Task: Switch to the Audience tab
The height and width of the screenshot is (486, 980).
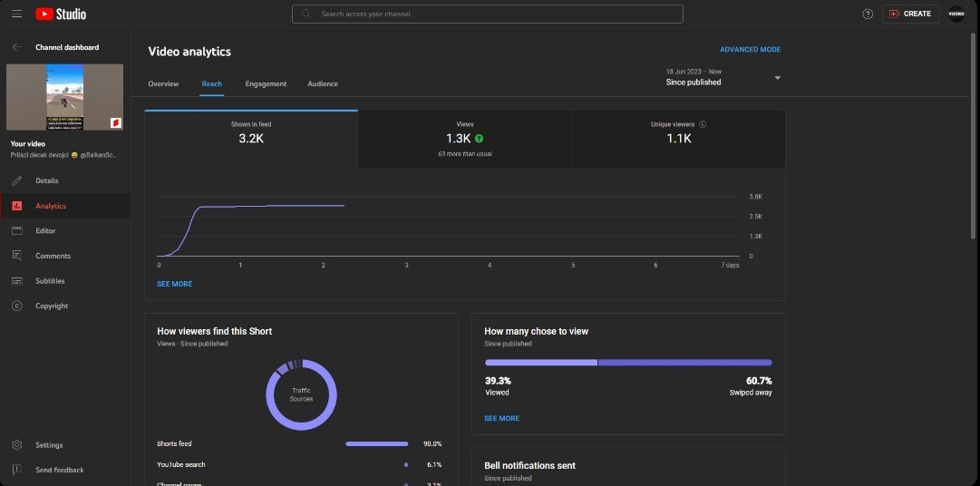Action: click(323, 83)
